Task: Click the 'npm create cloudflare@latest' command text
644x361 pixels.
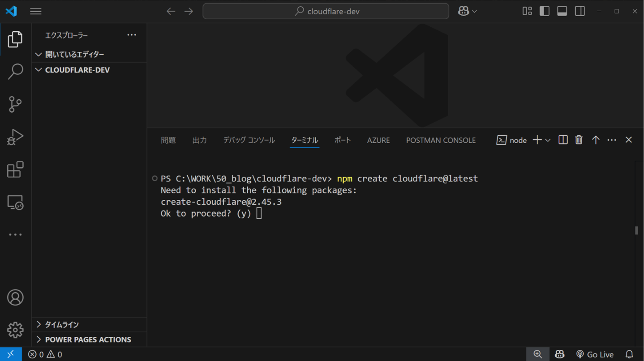Action: coord(408,178)
